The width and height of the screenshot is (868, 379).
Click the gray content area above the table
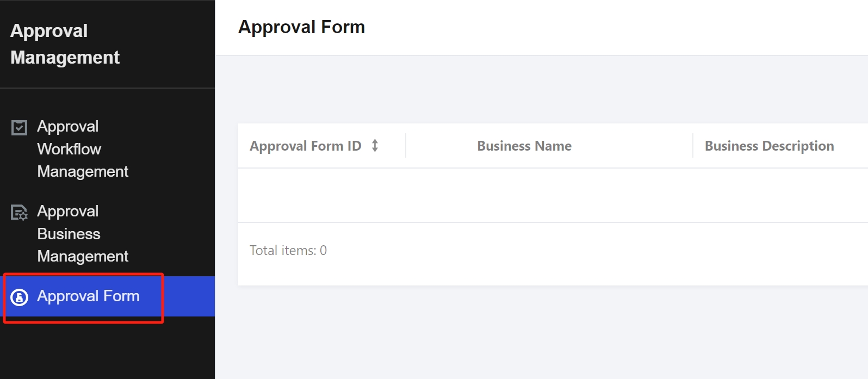point(541,89)
